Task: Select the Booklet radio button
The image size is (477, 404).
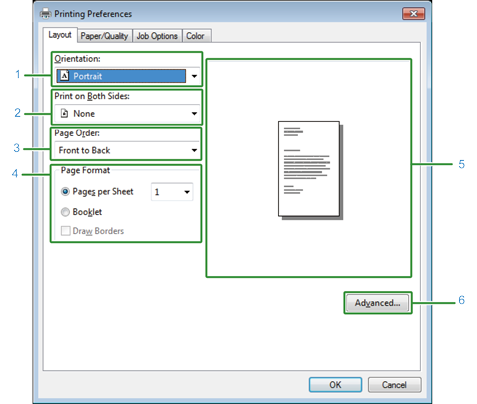Action: [65, 212]
